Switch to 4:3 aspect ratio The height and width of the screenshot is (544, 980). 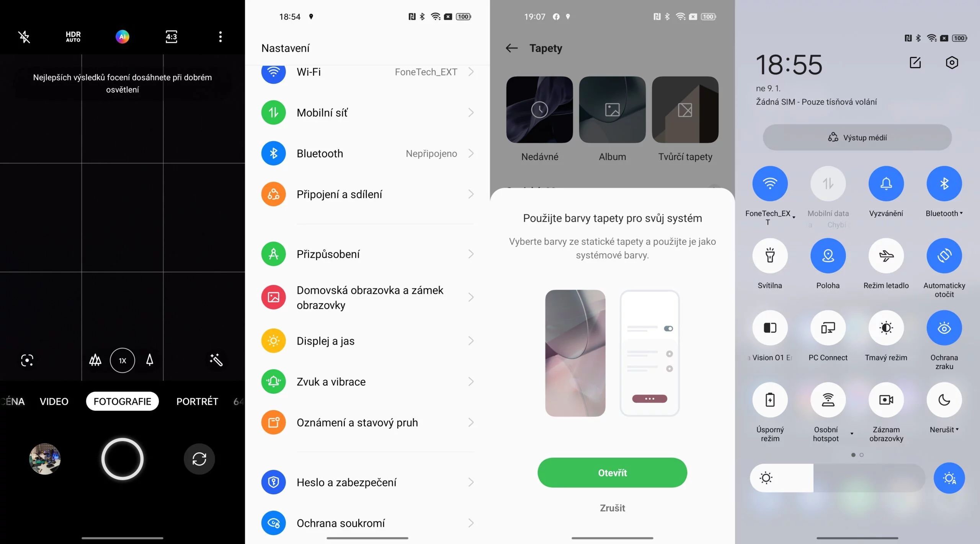tap(170, 36)
